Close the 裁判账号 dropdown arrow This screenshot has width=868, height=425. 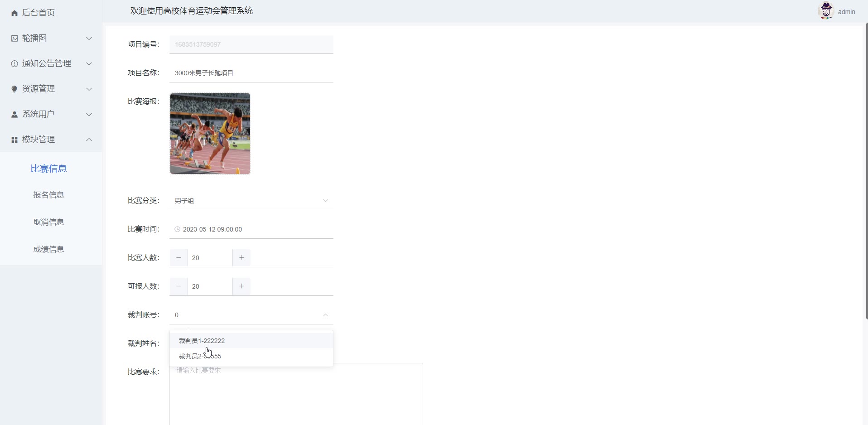pos(325,315)
